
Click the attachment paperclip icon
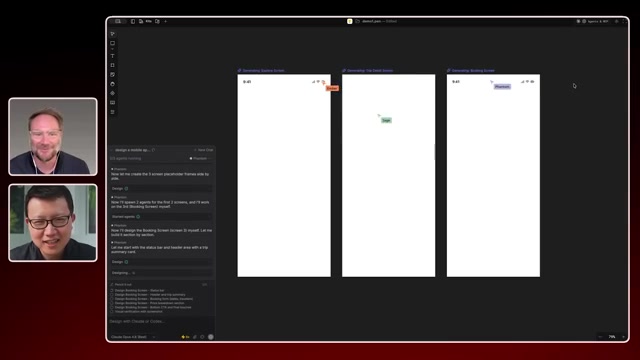tap(195, 337)
